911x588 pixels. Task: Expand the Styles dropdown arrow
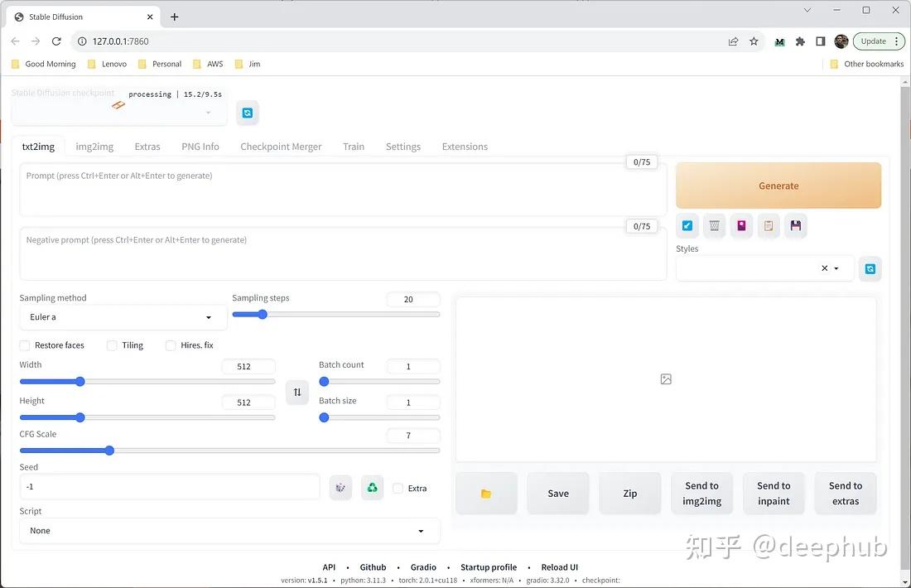(x=836, y=268)
